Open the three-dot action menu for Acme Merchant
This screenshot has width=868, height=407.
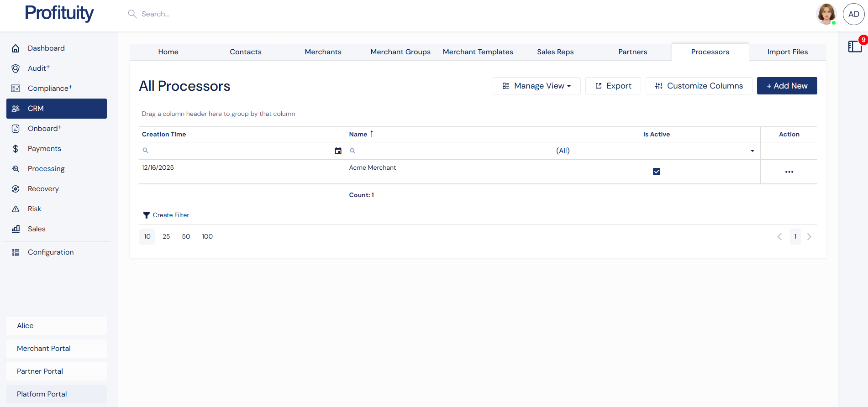tap(789, 172)
